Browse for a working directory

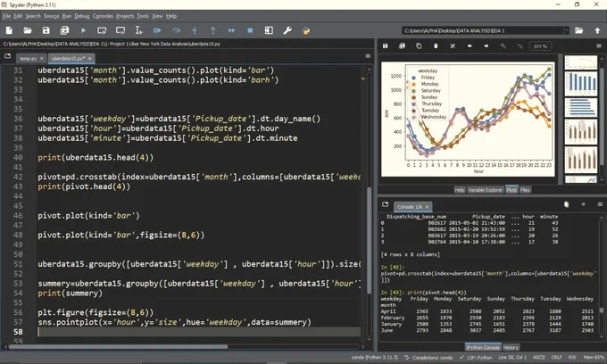(578, 30)
